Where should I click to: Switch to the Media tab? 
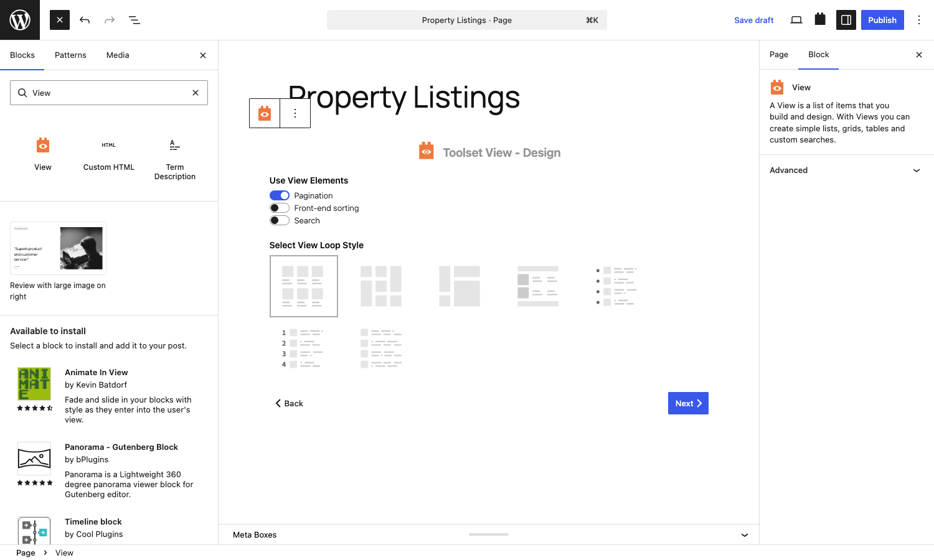(x=118, y=55)
